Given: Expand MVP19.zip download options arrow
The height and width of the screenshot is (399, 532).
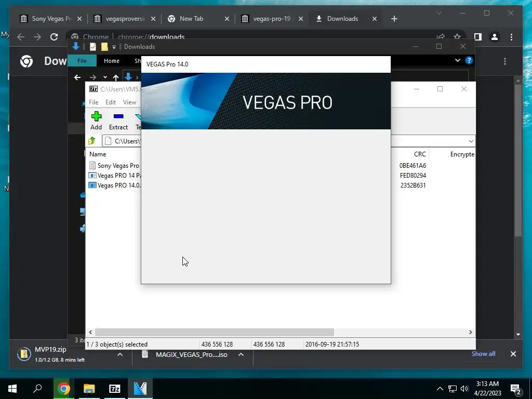Looking at the screenshot, I should (120, 354).
